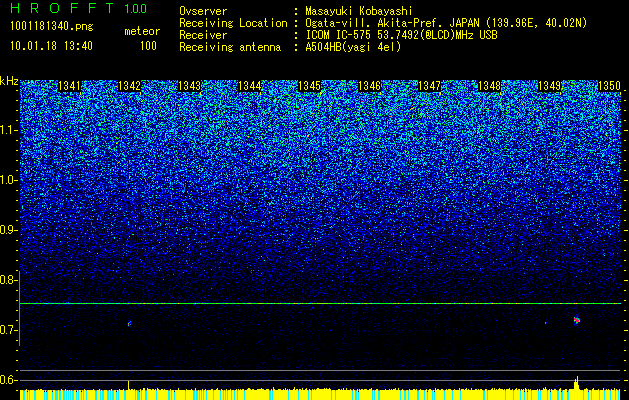Image resolution: width=629 pixels, height=400 pixels.
Task: Click the thin signal spike near 1342
Action: pyautogui.click(x=128, y=385)
